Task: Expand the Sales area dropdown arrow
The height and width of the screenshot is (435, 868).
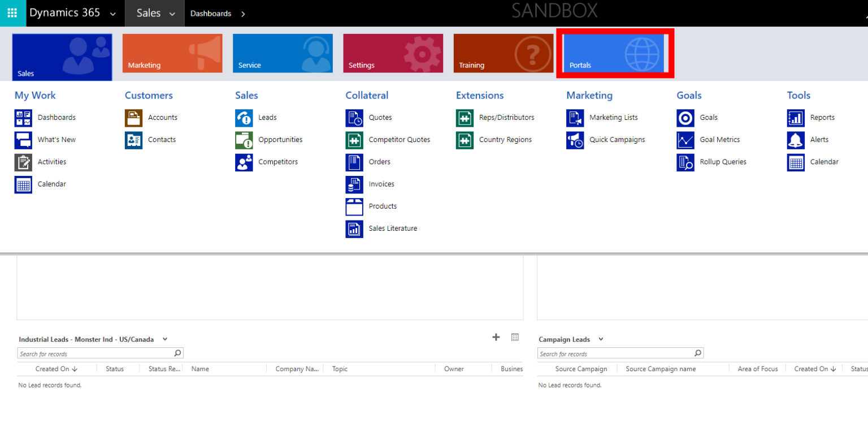Action: pyautogui.click(x=172, y=14)
